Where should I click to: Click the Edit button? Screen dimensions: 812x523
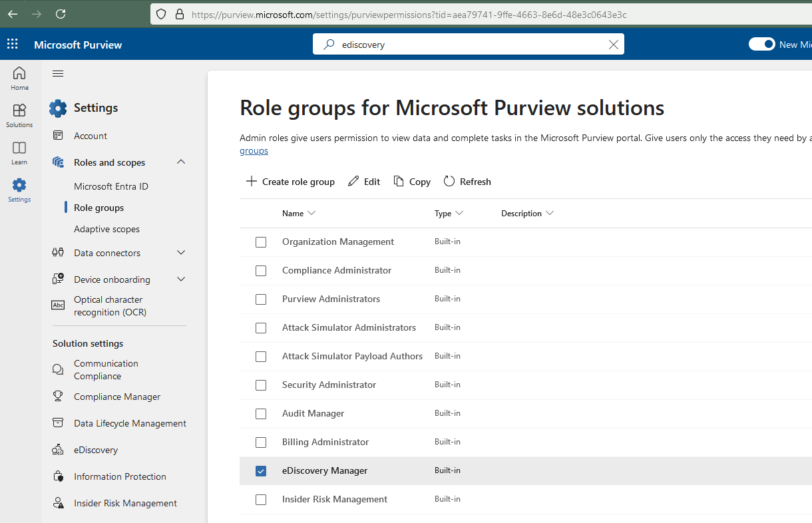[x=364, y=182]
